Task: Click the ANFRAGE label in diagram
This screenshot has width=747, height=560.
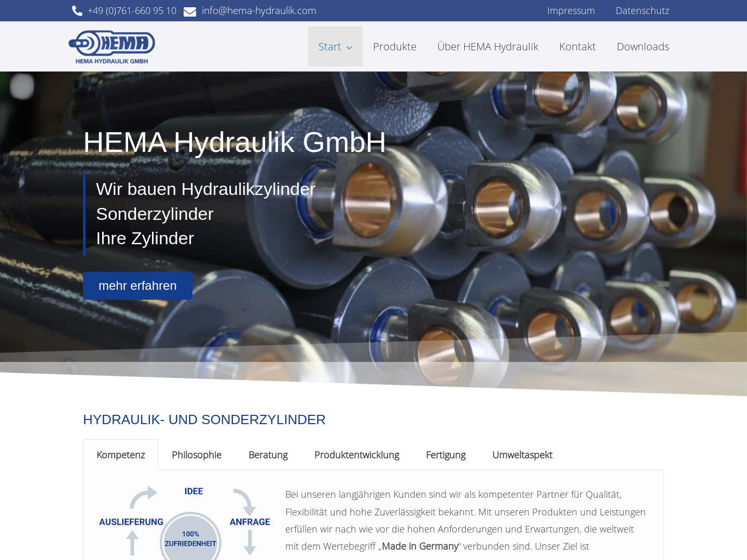Action: tap(250, 522)
